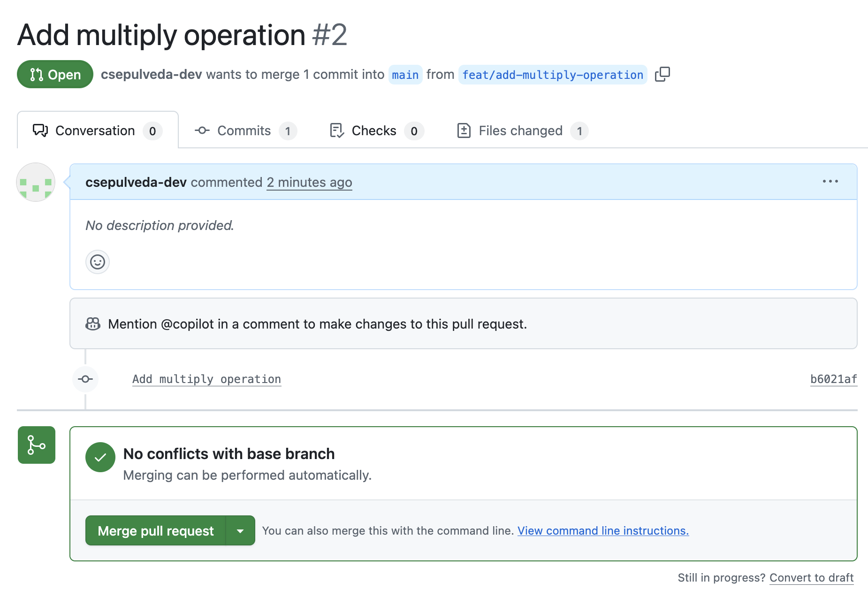868x598 pixels.
Task: Open View command line instructions link
Action: pos(603,531)
